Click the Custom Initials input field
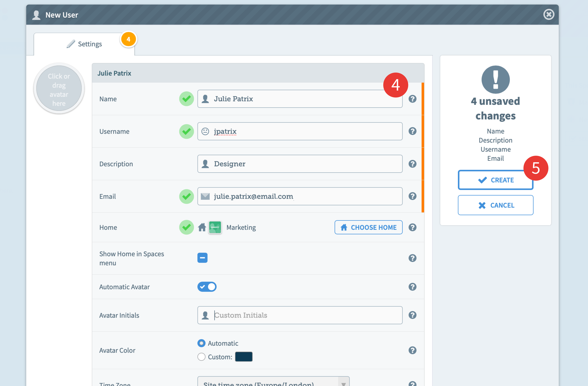 click(300, 315)
